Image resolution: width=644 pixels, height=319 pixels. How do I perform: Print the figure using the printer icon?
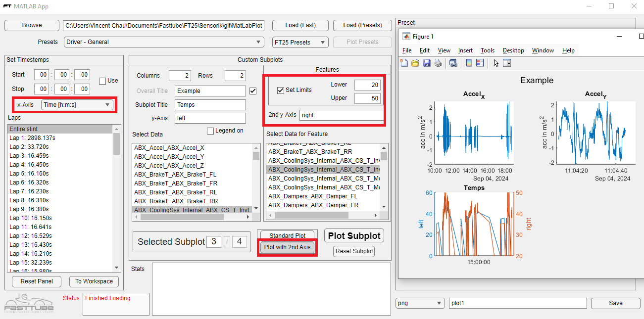point(439,63)
